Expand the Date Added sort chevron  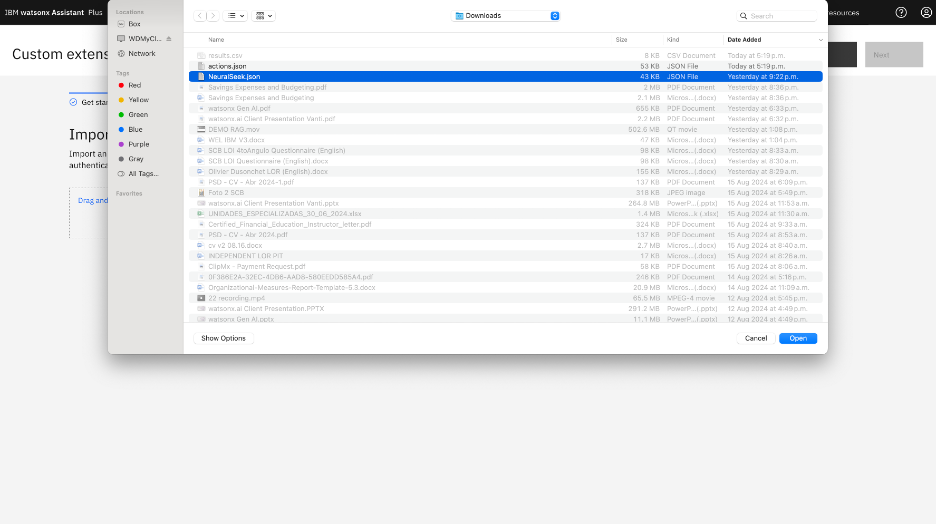click(821, 40)
